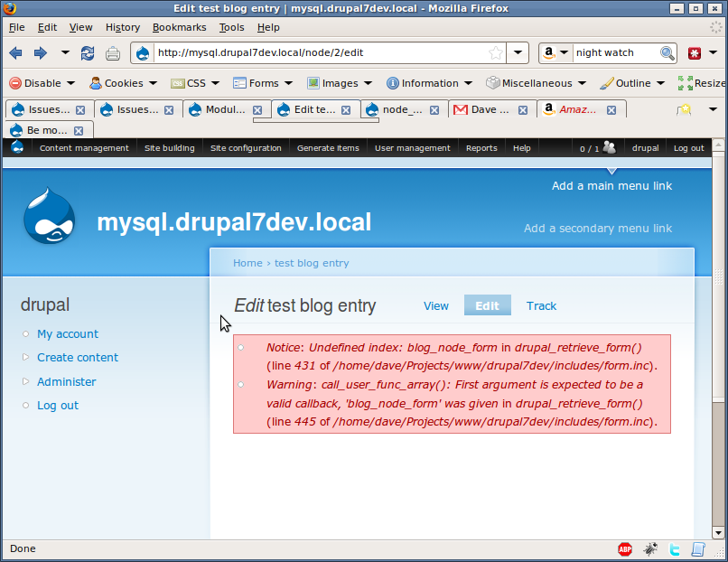Click the print icon in navigation toolbar
Image resolution: width=728 pixels, height=562 pixels.
click(x=112, y=53)
